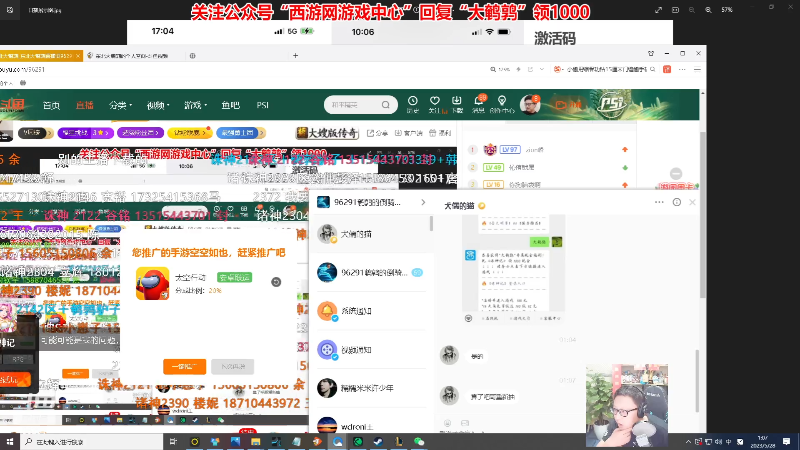This screenshot has width=800, height=450.
Task: Close the private message chat panel
Action: tap(692, 203)
